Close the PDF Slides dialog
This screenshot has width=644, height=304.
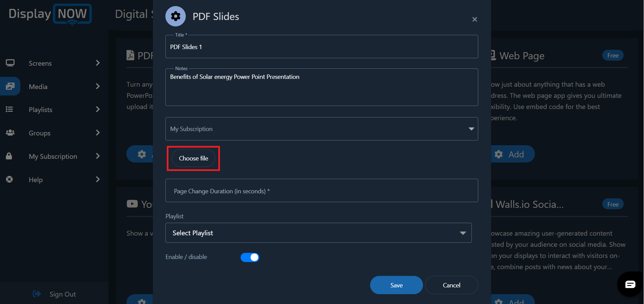pos(475,20)
